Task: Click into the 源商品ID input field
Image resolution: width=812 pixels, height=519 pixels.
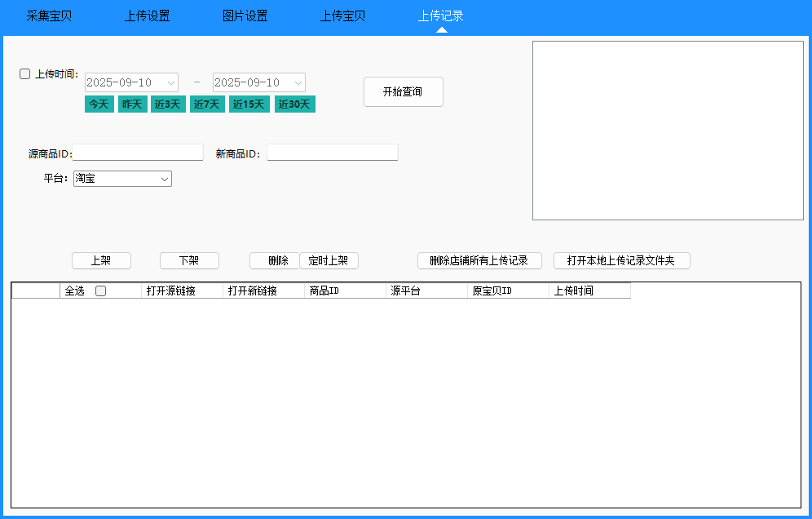Action: pyautogui.click(x=138, y=153)
